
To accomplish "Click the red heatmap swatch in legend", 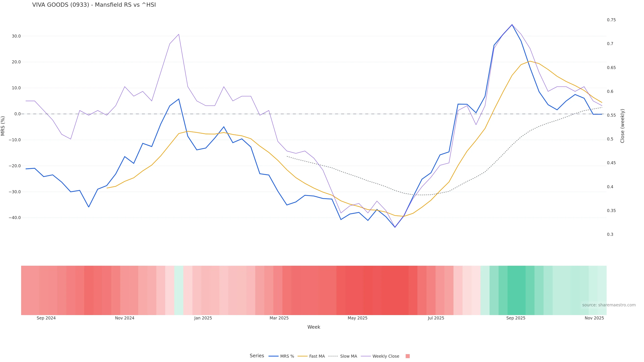I will (408, 356).
